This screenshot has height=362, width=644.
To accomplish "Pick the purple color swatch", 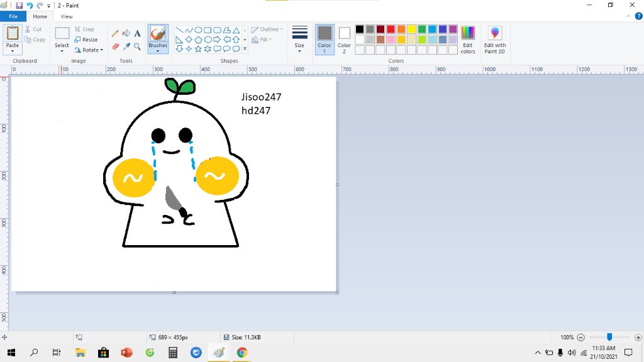I will click(x=453, y=29).
